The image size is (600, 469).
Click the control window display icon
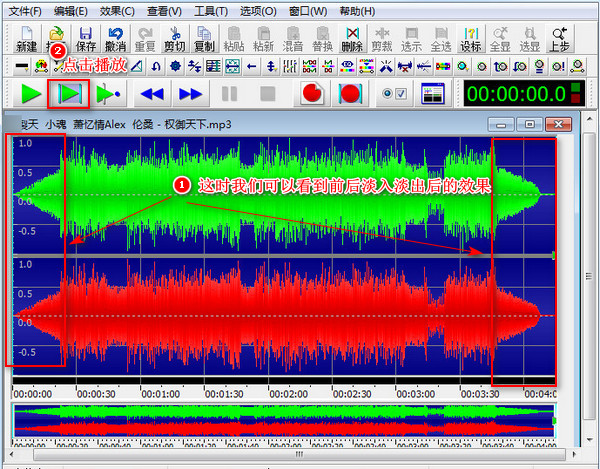pos(432,94)
